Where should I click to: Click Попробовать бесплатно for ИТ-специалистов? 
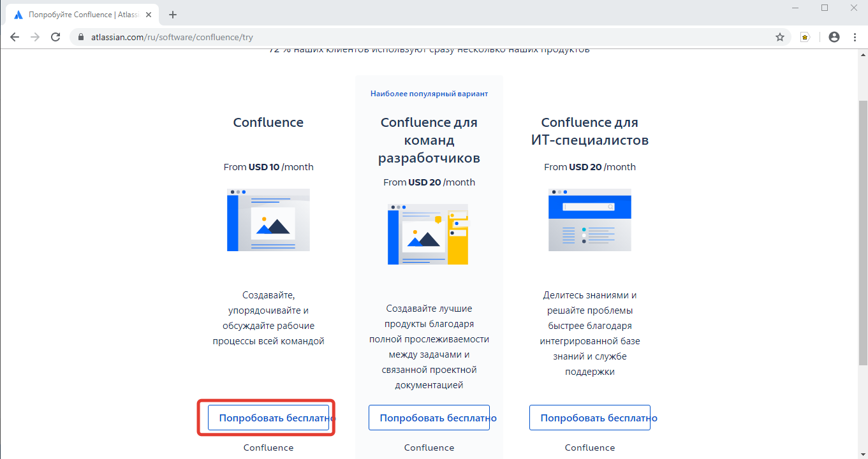tap(590, 418)
